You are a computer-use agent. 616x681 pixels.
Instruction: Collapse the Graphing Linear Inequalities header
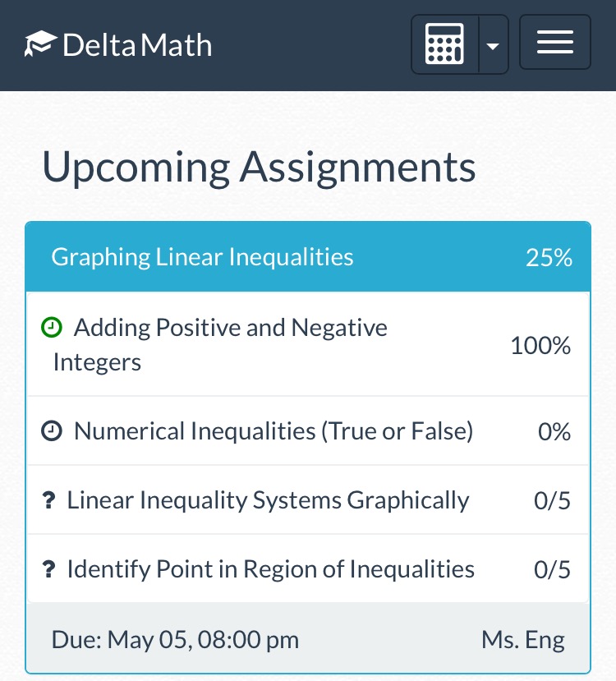(x=308, y=256)
